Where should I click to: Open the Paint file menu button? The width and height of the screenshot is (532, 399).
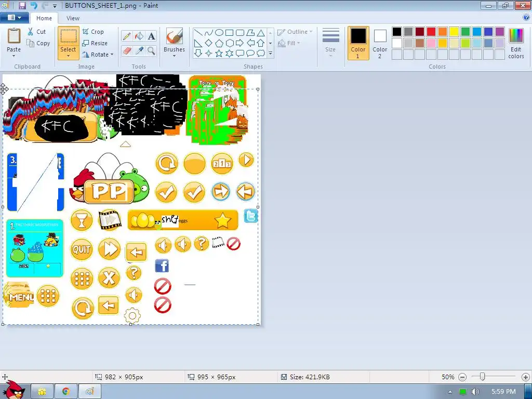click(x=14, y=18)
